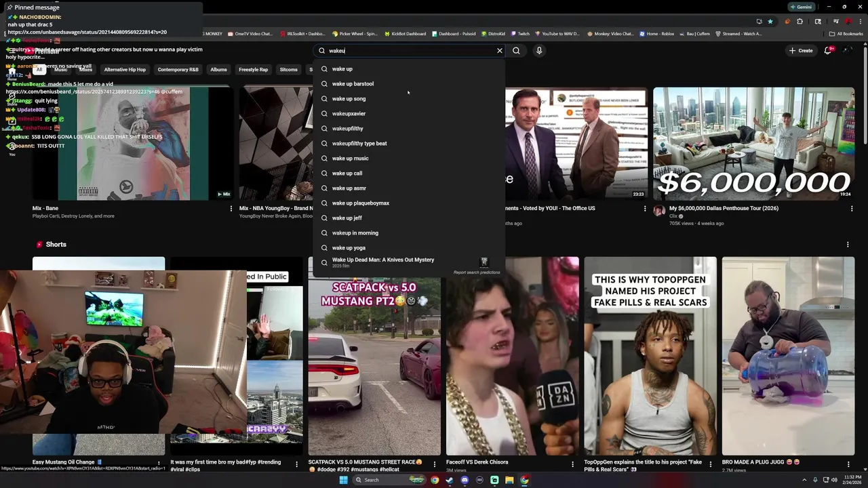The width and height of the screenshot is (868, 488).
Task: Open the 'Picker Wheel' bookmark
Action: [x=355, y=34]
